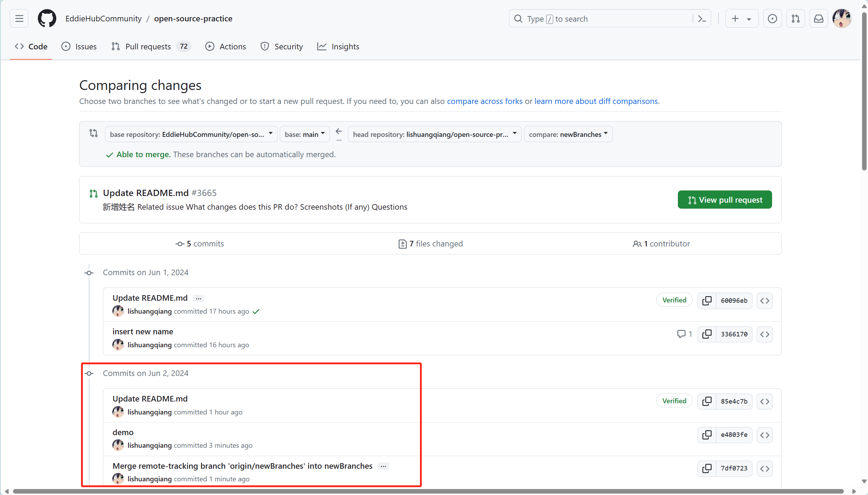This screenshot has width=868, height=495.
Task: Open notifications inbox icon
Action: pos(818,19)
